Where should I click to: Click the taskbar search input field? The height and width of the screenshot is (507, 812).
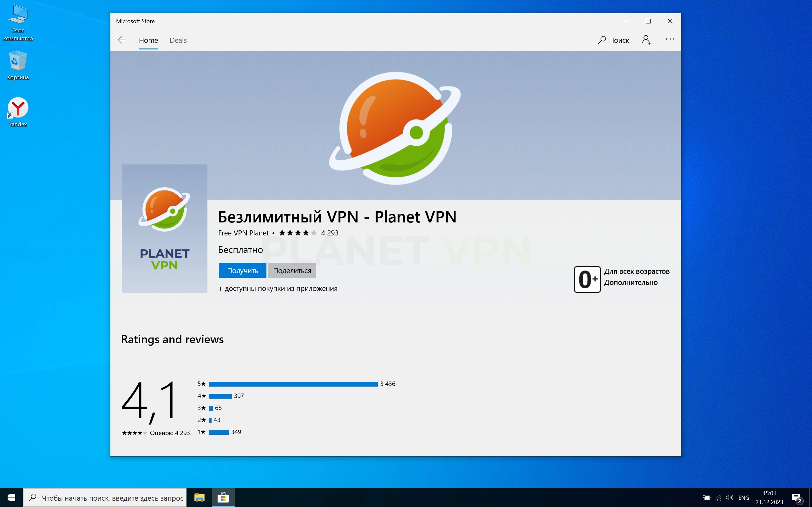coord(112,497)
